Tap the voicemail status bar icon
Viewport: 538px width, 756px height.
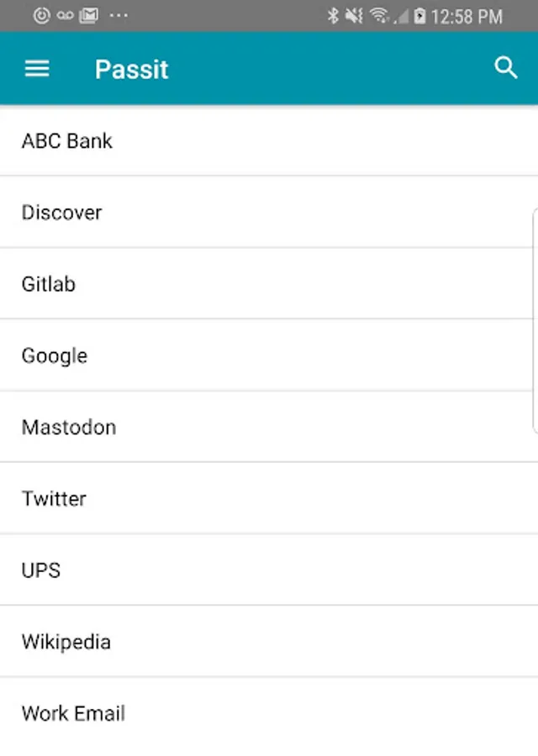(66, 16)
